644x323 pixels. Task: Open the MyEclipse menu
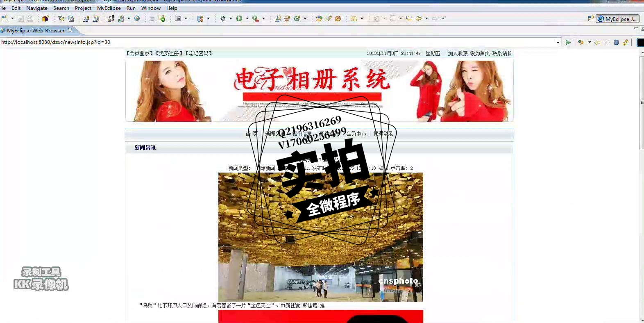coord(109,8)
